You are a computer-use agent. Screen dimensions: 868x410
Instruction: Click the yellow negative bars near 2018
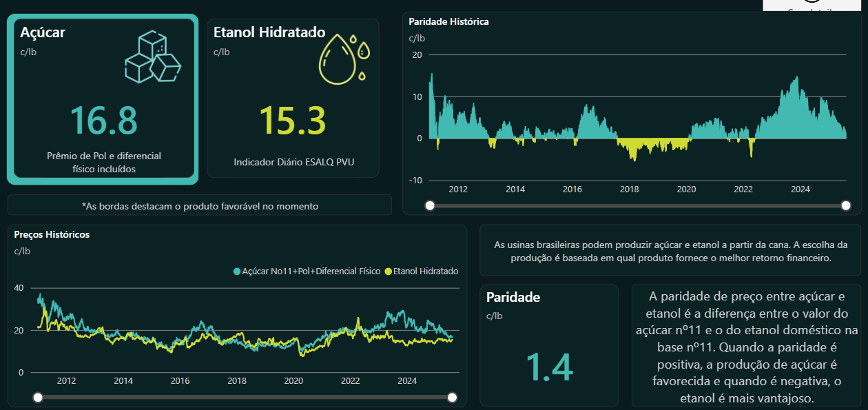click(x=634, y=147)
